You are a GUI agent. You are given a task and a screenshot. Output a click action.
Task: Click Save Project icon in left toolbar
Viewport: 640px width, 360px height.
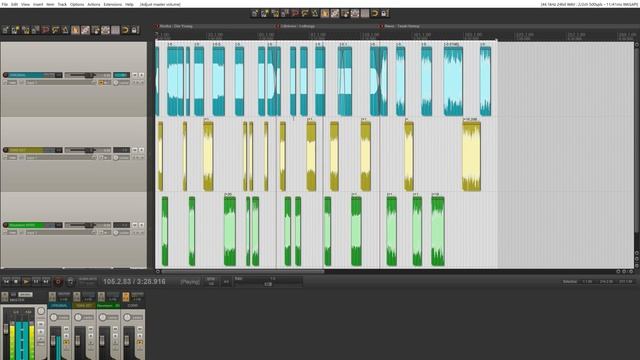click(26, 30)
